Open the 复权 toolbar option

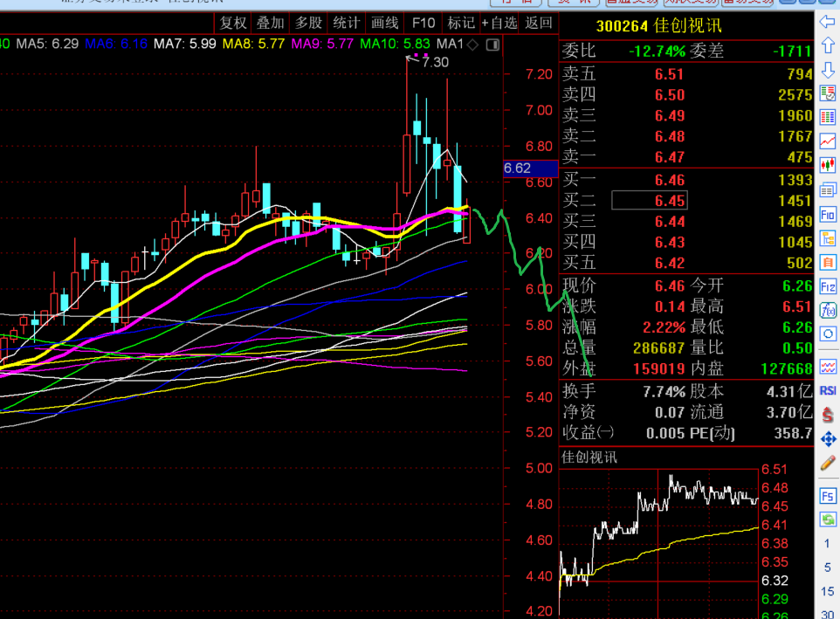coord(233,23)
